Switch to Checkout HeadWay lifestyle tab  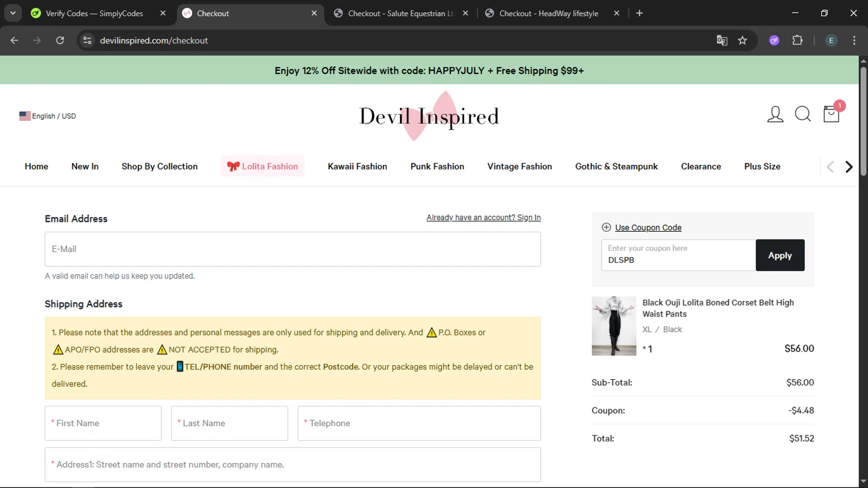[x=549, y=13]
